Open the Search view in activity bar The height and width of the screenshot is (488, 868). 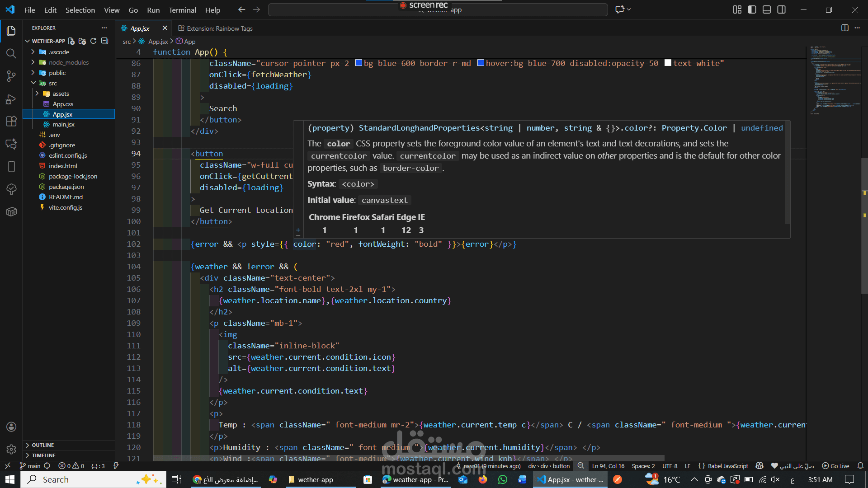(11, 54)
